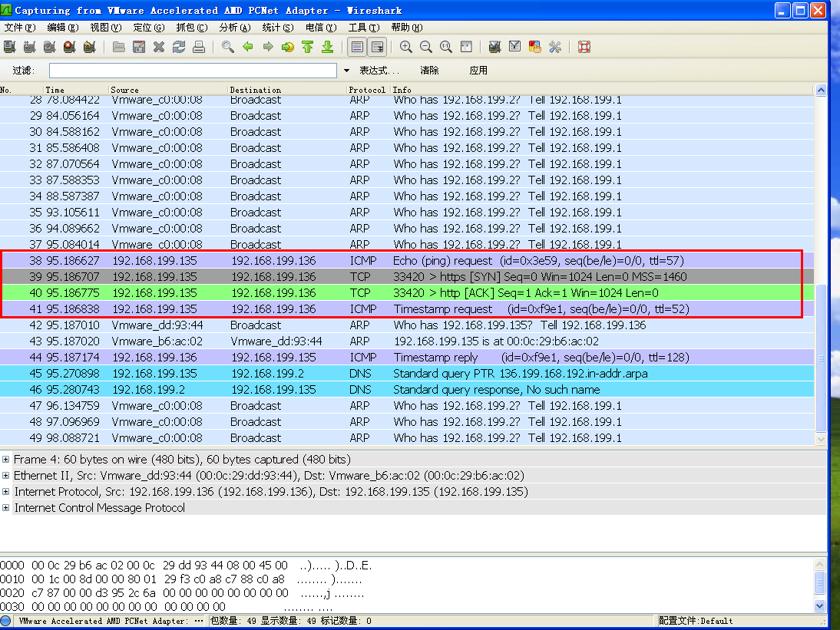Select packet 38 Echo ping request
This screenshot has width=840, height=630.
(x=407, y=261)
